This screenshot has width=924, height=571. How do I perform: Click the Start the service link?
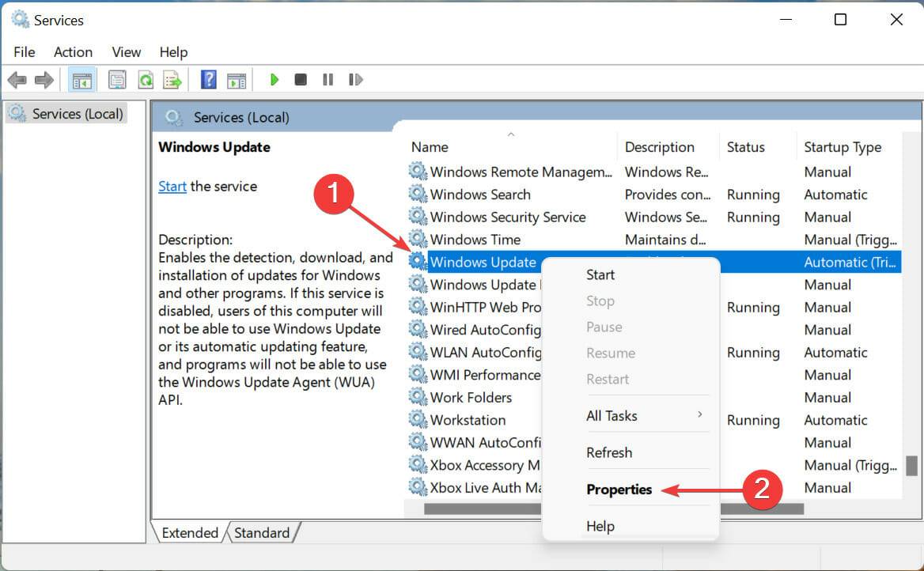click(x=172, y=186)
